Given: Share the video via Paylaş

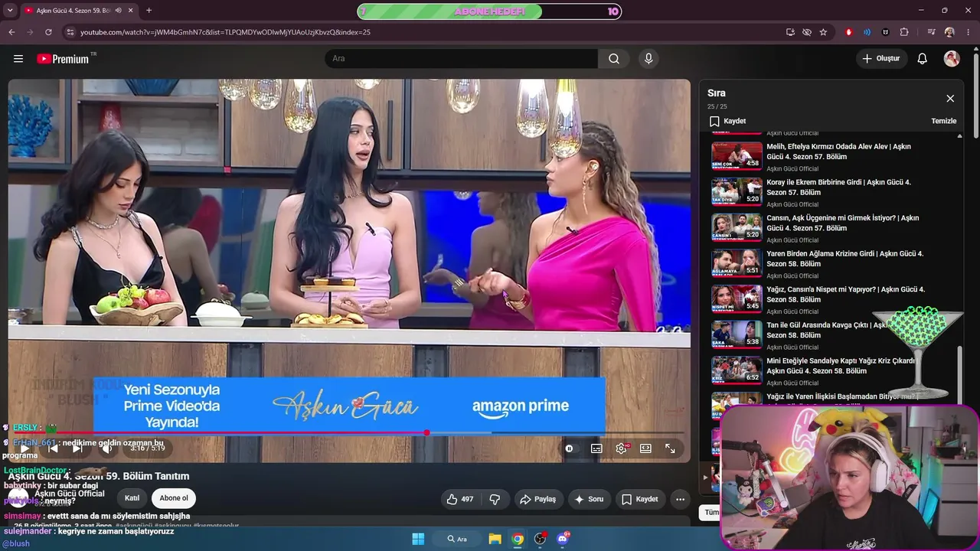Looking at the screenshot, I should click(538, 499).
